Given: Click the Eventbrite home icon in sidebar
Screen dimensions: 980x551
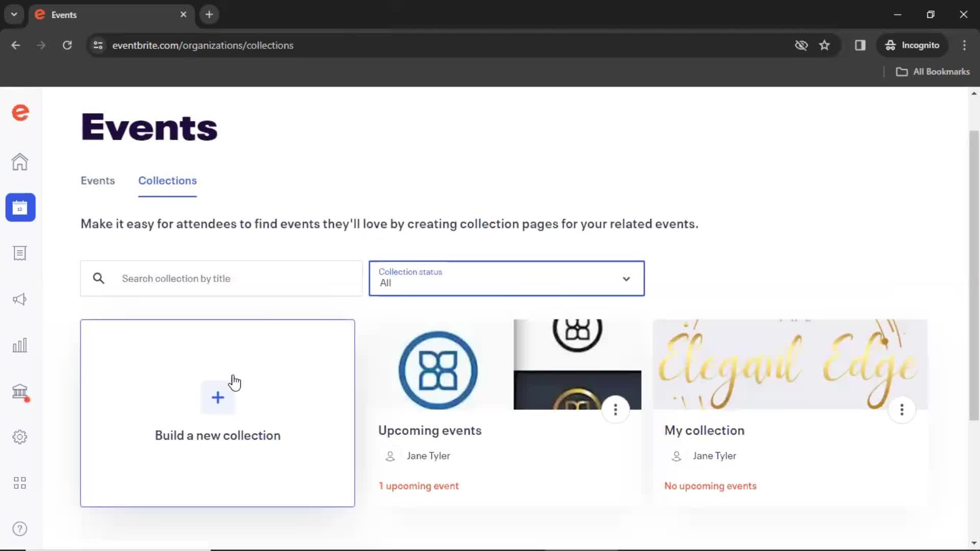Looking at the screenshot, I should 19,161.
